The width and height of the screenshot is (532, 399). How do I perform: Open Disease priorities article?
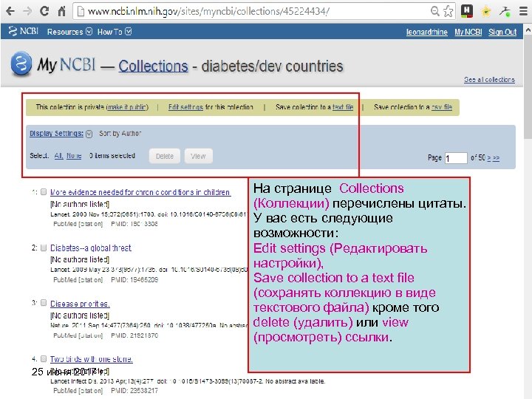(x=80, y=304)
